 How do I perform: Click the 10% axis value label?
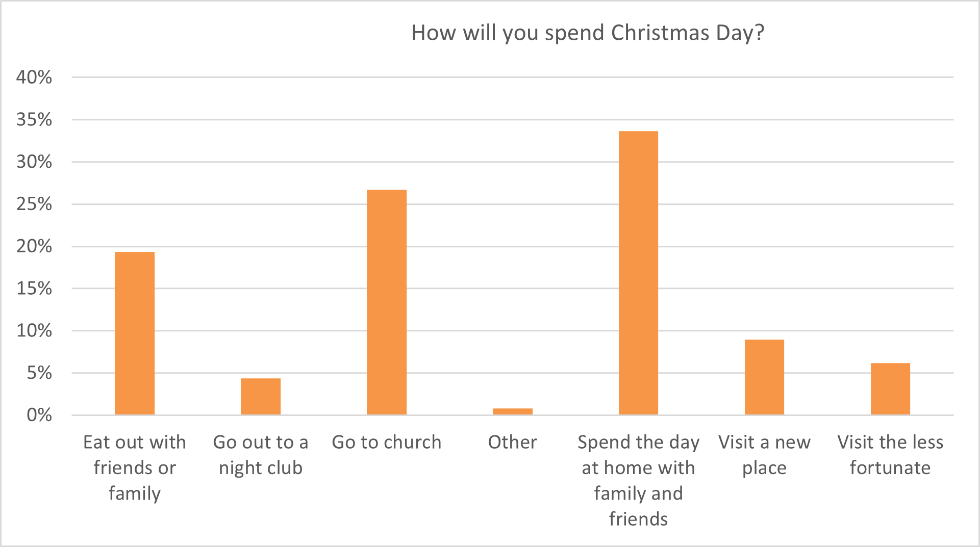34,331
